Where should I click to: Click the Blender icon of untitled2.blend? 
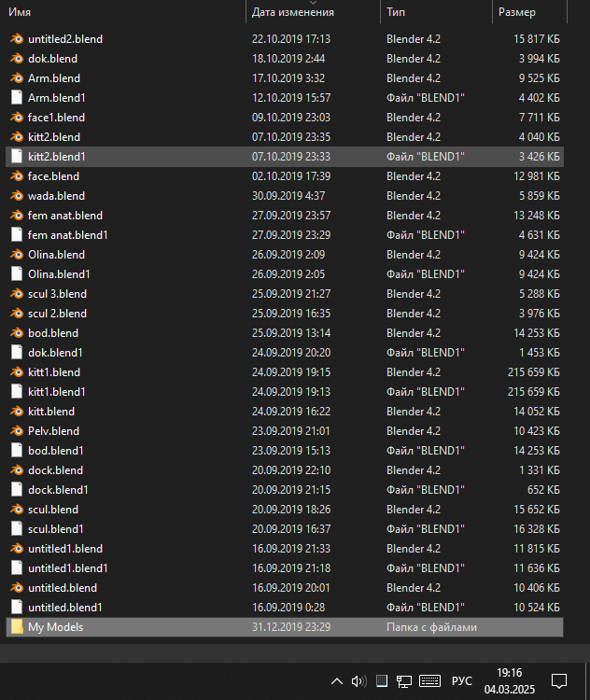point(17,39)
